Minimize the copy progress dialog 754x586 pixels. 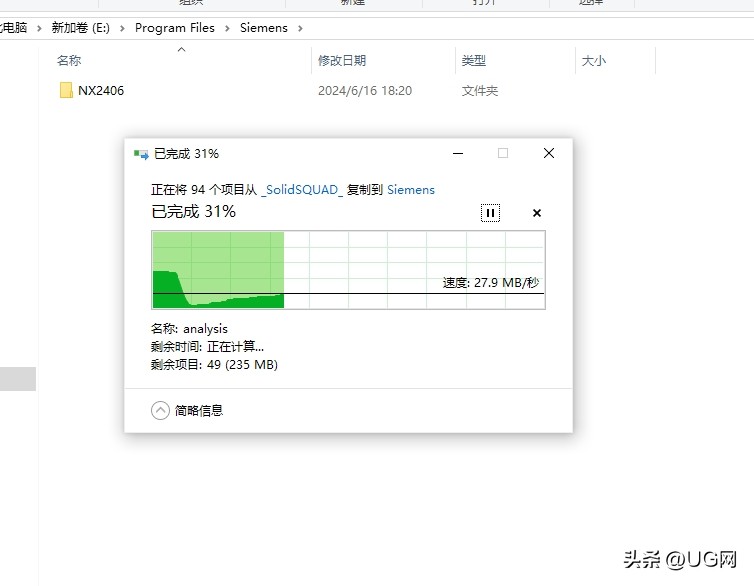tap(458, 153)
